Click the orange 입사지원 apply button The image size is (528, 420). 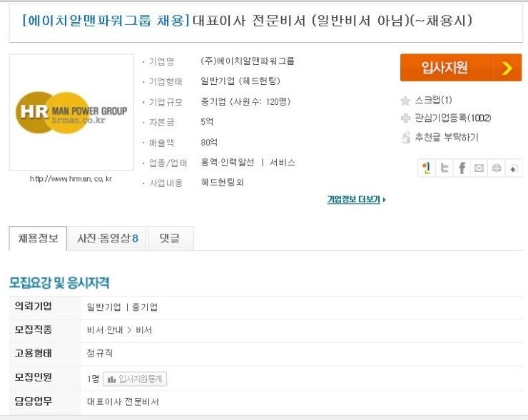point(461,67)
